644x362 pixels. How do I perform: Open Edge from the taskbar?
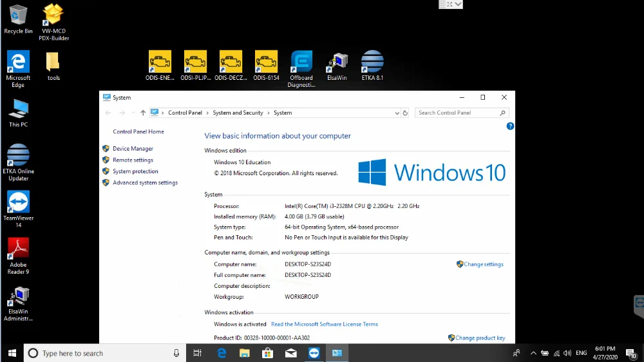[x=222, y=353]
